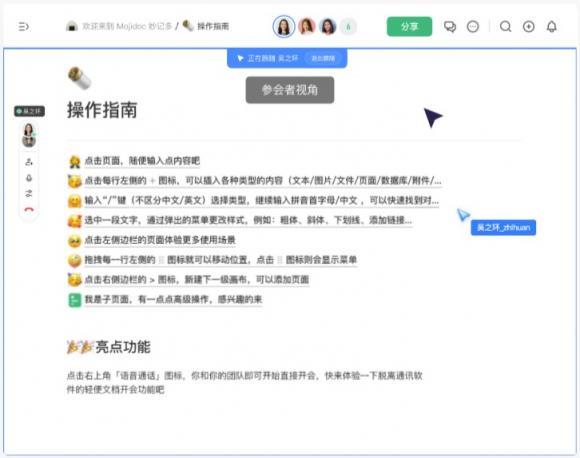Image resolution: width=580 pixels, height=458 pixels.
Task: Open the 我是子页面 sub-page link
Action: (173, 299)
